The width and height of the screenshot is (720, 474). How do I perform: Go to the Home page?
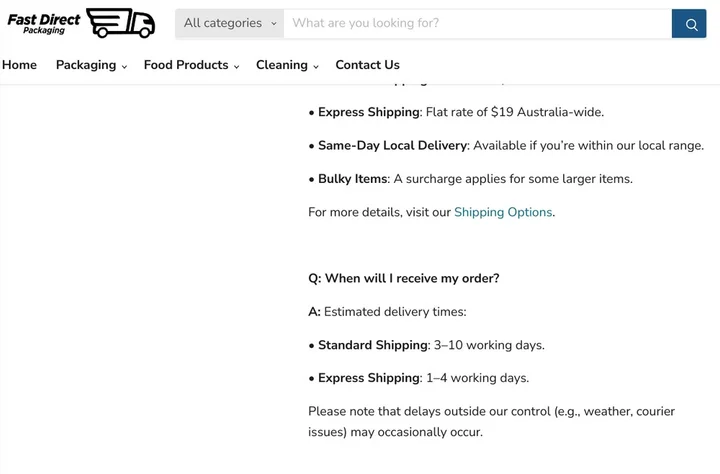click(19, 65)
